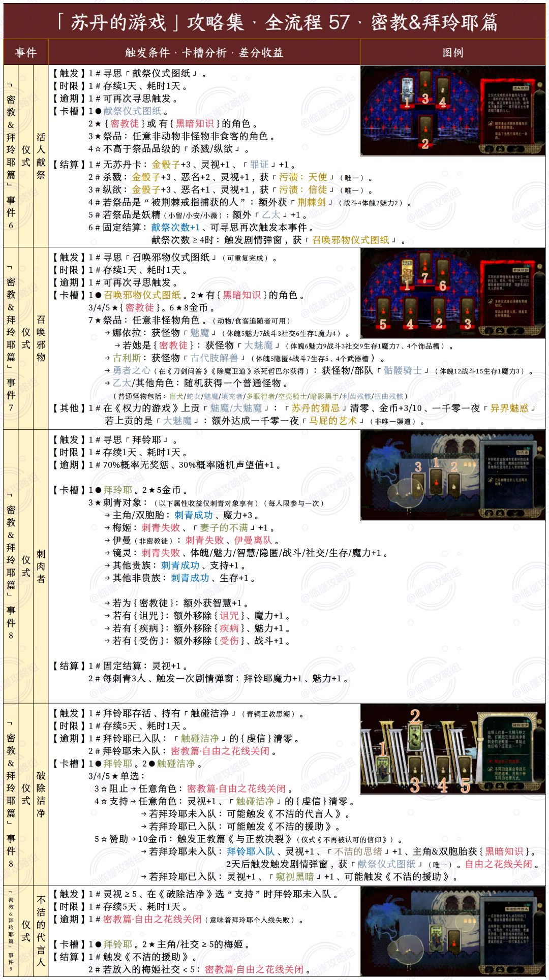Click the 事件 column header
The image size is (549, 980).
[x=26, y=52]
